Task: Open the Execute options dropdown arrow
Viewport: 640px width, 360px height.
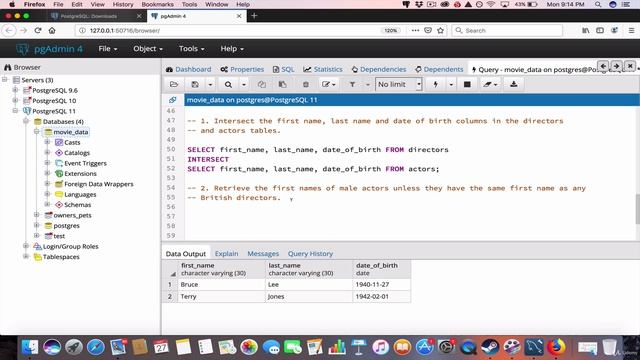Action: click(451, 84)
